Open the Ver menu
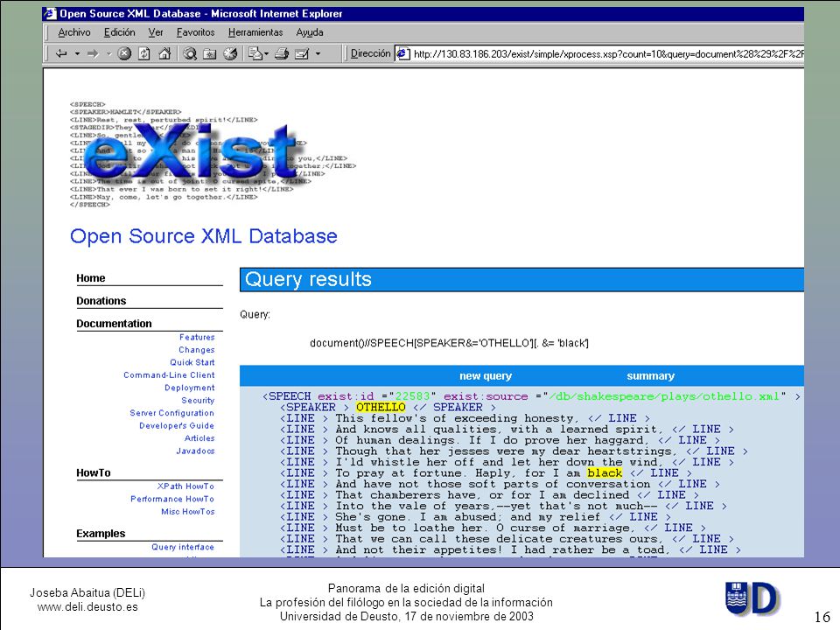The image size is (840, 630). click(x=156, y=32)
